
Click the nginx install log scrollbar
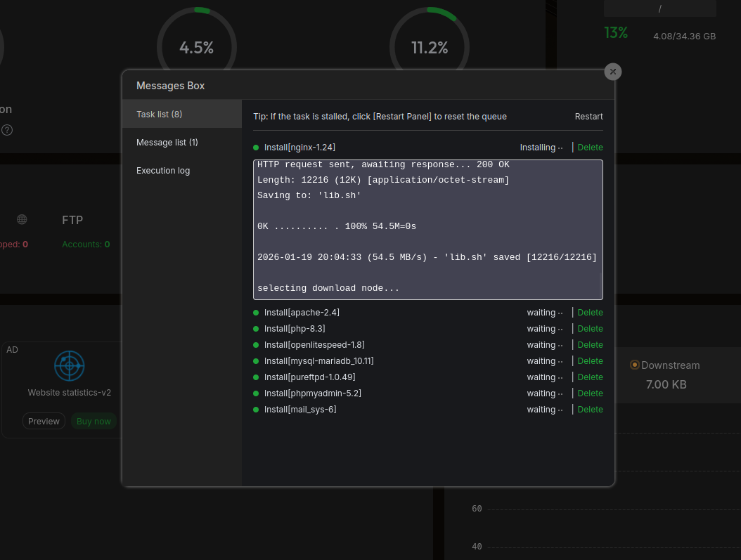coord(600,285)
